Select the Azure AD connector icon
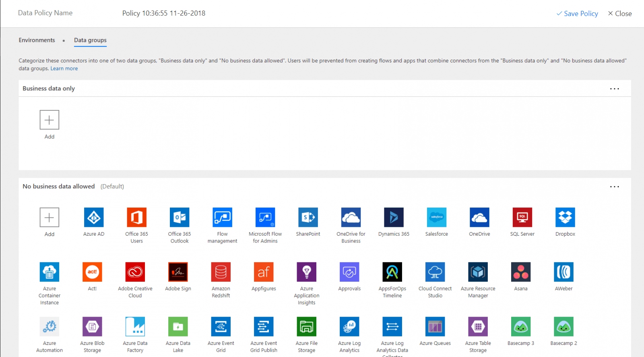The image size is (644, 357). [x=94, y=218]
